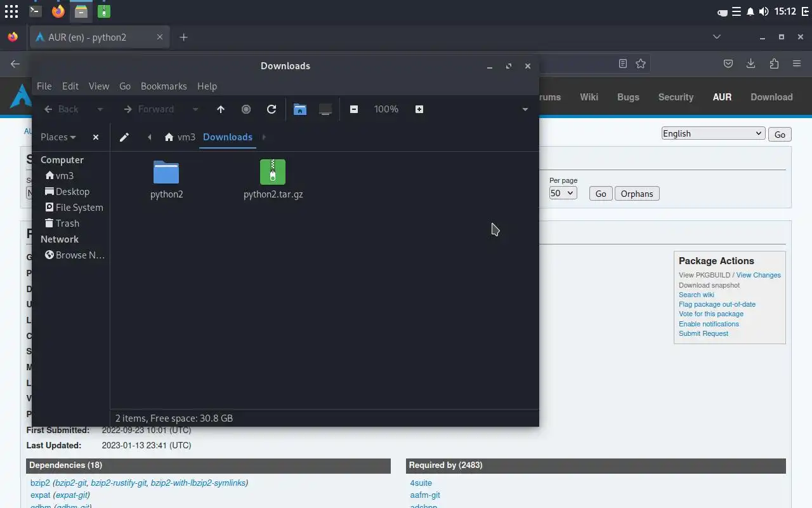Screen dimensions: 812x508
Task: Open the Places sidebar selector dropdown
Action: (58, 137)
